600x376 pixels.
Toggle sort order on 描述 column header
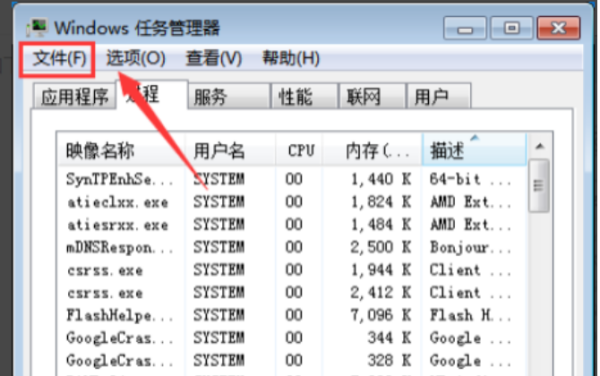pyautogui.click(x=474, y=150)
